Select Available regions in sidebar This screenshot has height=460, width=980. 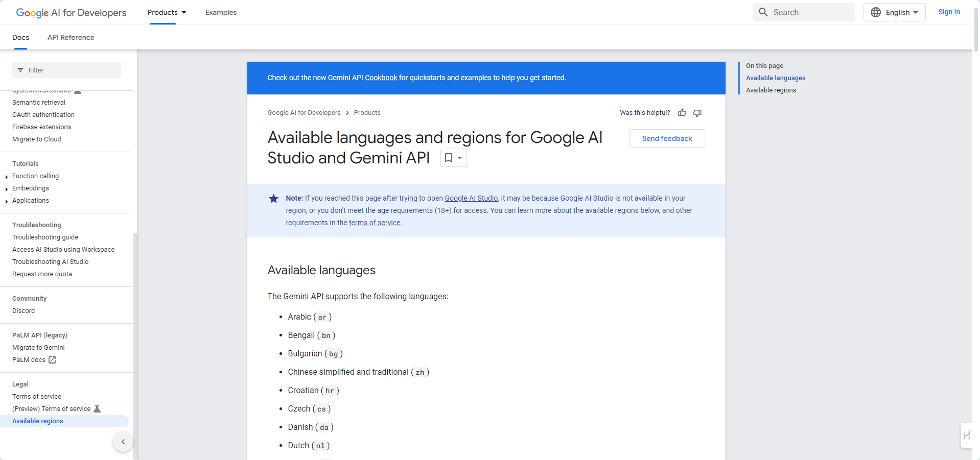click(64, 421)
